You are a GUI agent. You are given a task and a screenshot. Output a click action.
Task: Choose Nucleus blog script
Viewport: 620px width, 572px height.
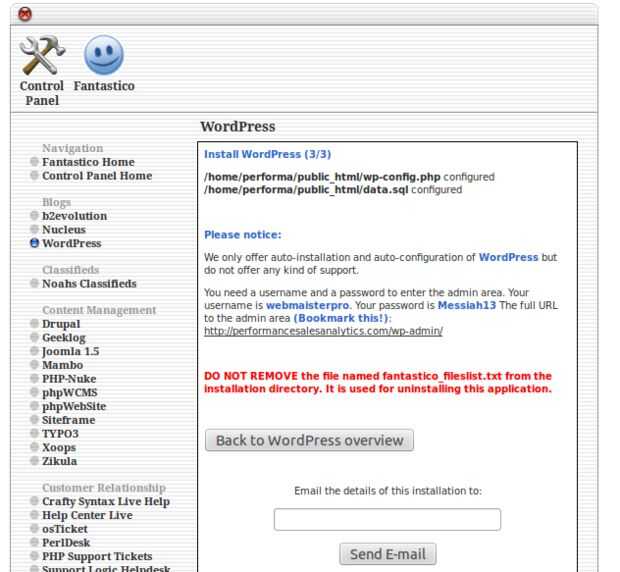point(64,230)
